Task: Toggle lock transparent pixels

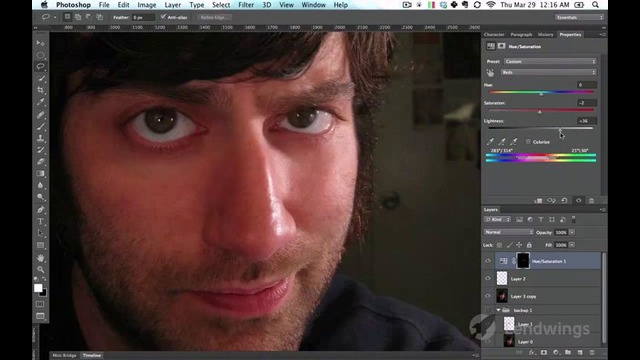Action: (x=500, y=245)
